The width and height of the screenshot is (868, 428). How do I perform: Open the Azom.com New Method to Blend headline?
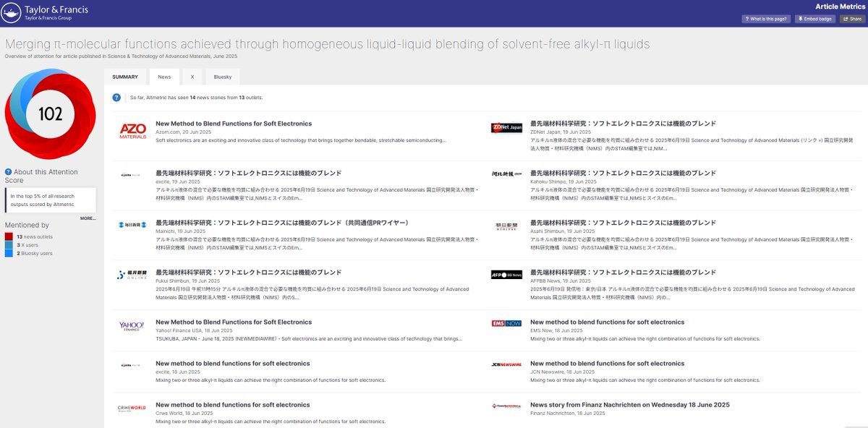(x=234, y=124)
